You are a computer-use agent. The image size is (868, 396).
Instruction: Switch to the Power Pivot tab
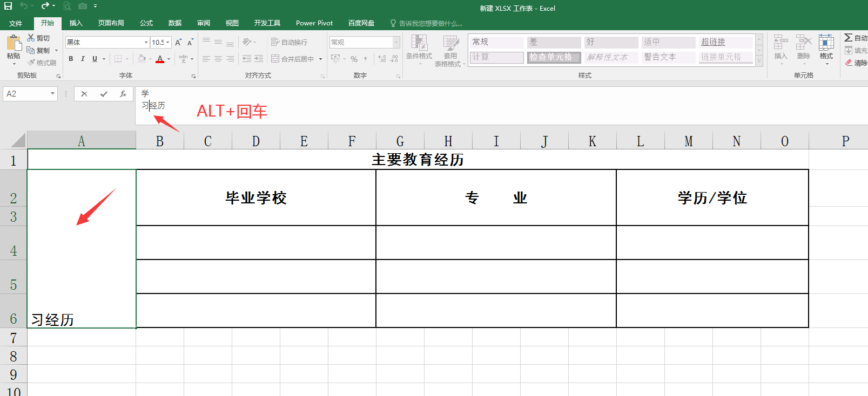[x=314, y=23]
